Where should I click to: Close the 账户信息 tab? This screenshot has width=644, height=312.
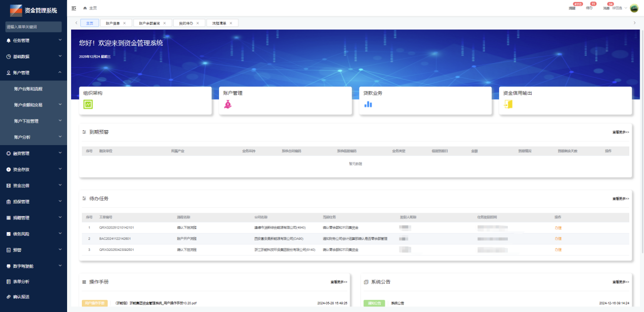[125, 23]
